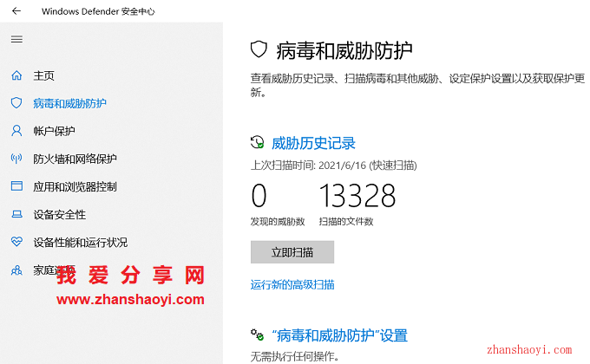590x364 pixels.
Task: Toggle the hamburger navigation menu
Action: coord(16,39)
